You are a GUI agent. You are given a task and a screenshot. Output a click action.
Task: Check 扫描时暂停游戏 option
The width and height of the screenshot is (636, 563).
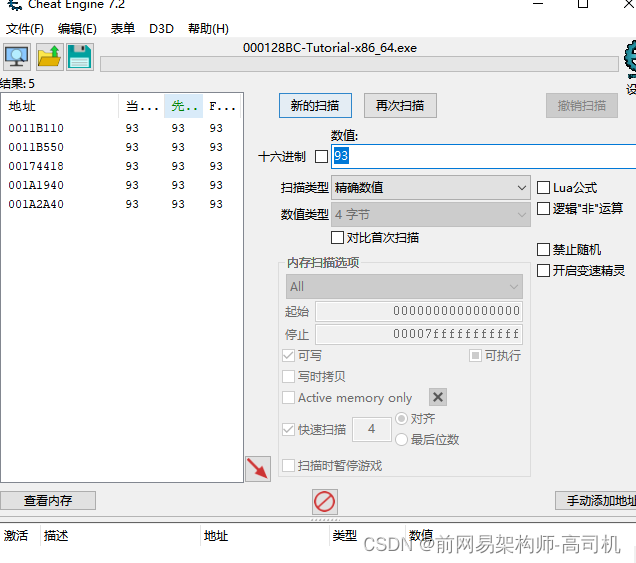click(288, 466)
